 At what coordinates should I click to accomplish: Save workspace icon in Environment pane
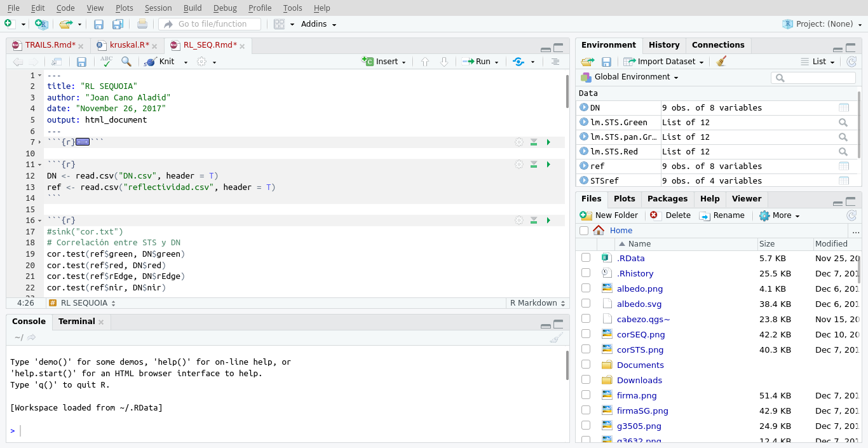click(x=606, y=62)
